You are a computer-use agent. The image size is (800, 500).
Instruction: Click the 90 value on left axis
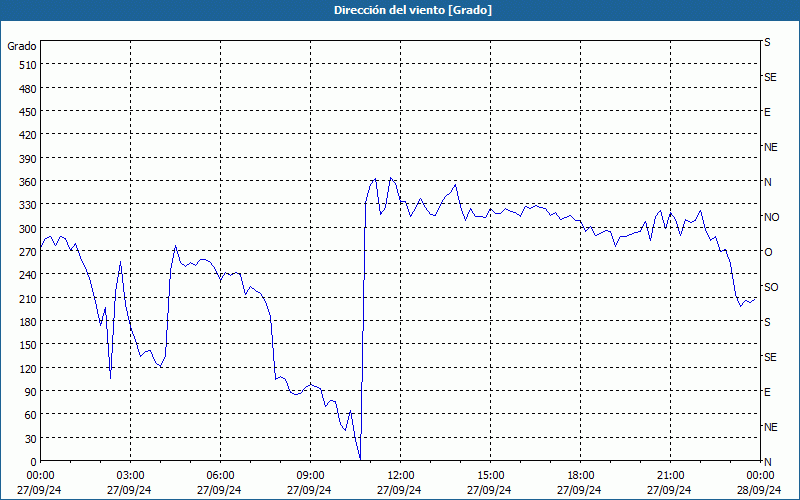pyautogui.click(x=31, y=392)
